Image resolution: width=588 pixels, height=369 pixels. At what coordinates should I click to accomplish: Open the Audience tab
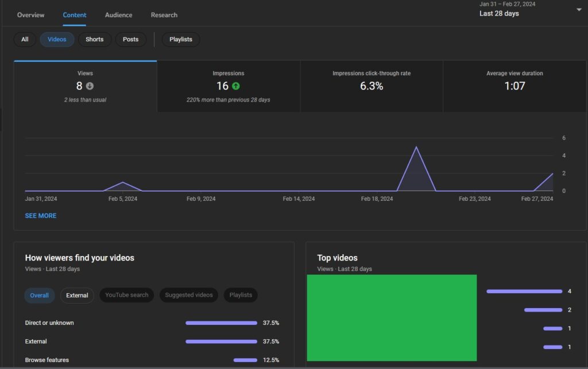[x=118, y=15]
